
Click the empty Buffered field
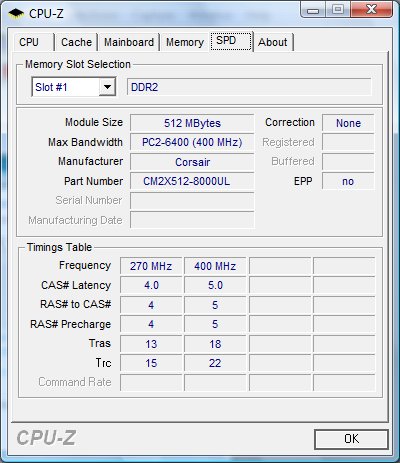pyautogui.click(x=348, y=162)
